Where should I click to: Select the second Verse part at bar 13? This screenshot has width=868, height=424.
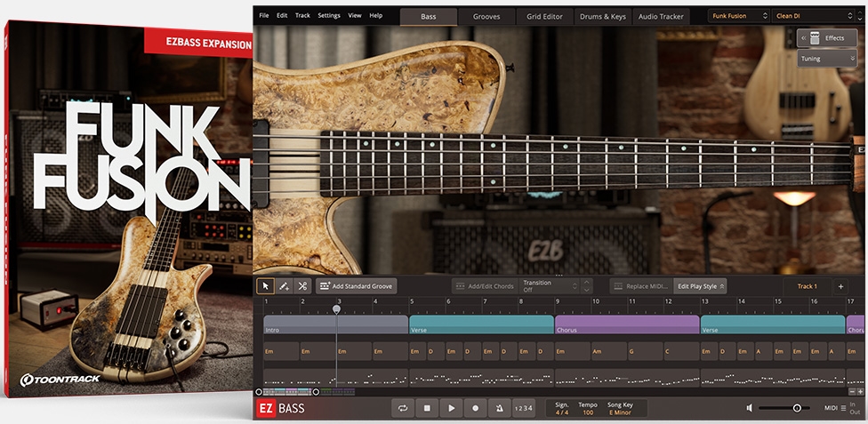click(x=773, y=324)
